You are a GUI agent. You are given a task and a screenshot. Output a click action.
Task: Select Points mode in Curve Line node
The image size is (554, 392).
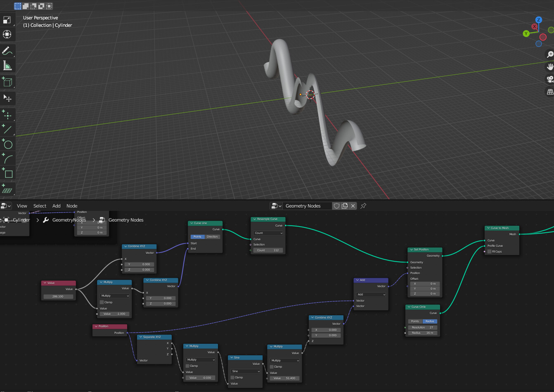[197, 237]
